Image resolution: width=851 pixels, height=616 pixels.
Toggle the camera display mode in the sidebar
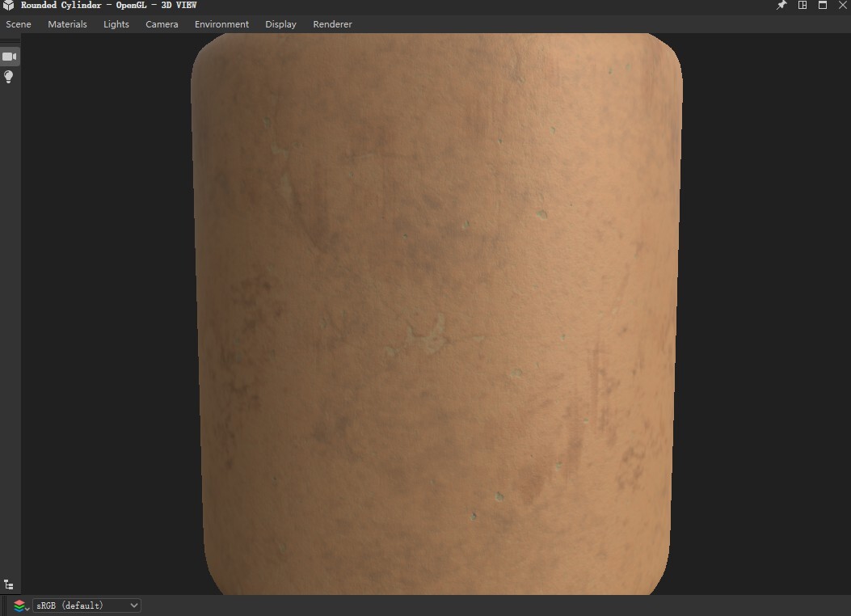coord(9,56)
